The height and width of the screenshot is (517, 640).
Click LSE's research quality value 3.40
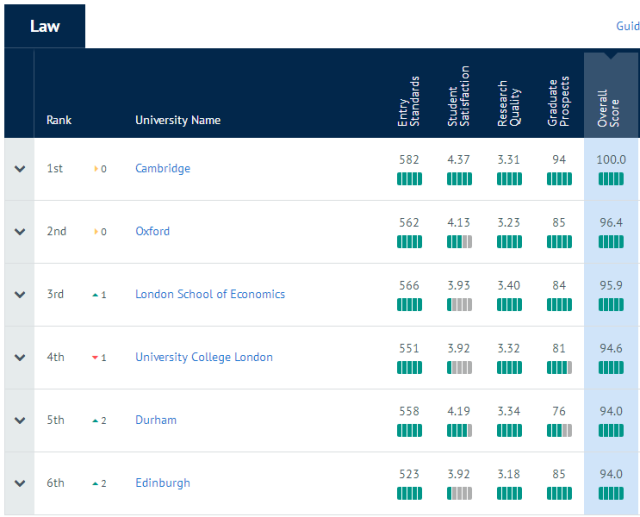click(x=509, y=285)
